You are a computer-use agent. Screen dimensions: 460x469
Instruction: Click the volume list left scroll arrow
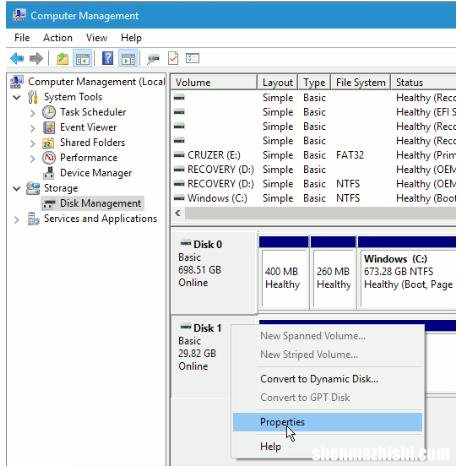pos(178,213)
